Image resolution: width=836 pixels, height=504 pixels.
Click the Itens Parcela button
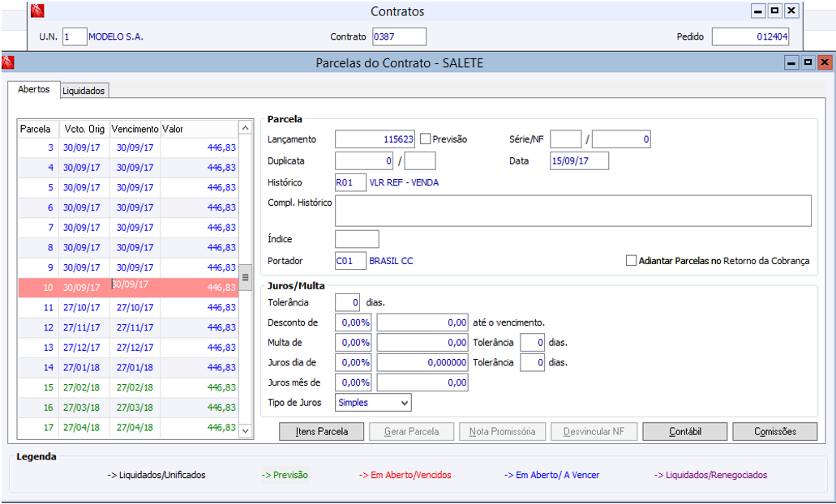(x=322, y=432)
